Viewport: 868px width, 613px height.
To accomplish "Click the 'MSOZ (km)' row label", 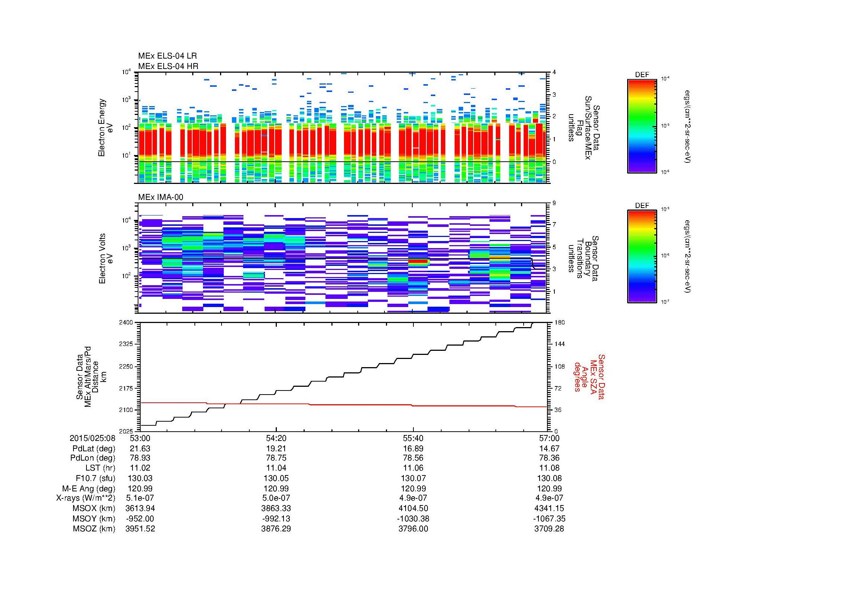I will (94, 529).
